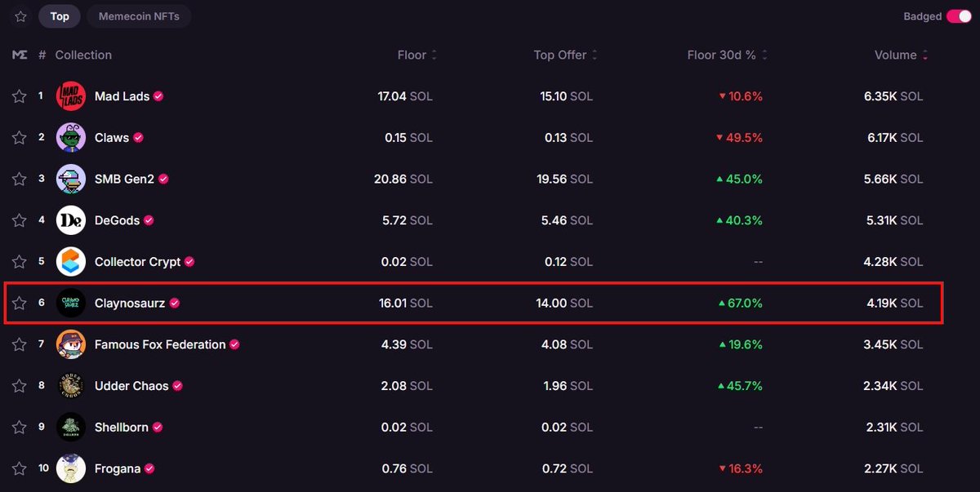Click the verified badge next to Mad Lads
The image size is (980, 492).
click(x=158, y=96)
